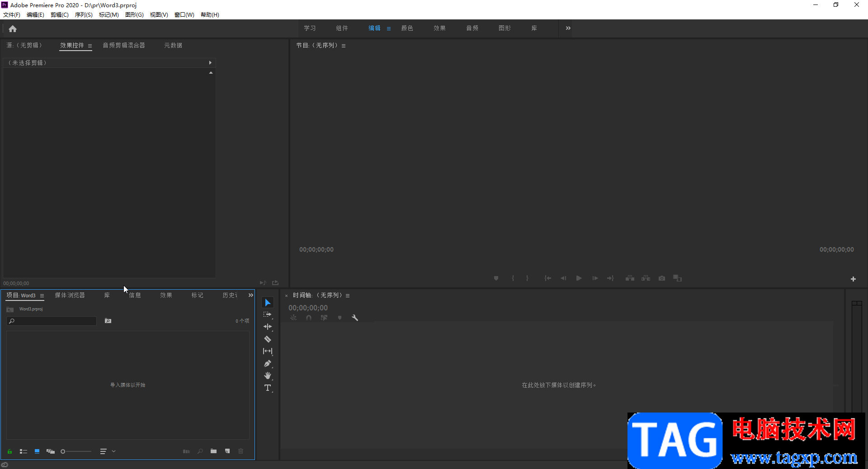Switch project panel to list view
This screenshot has width=868, height=469.
pyautogui.click(x=24, y=451)
